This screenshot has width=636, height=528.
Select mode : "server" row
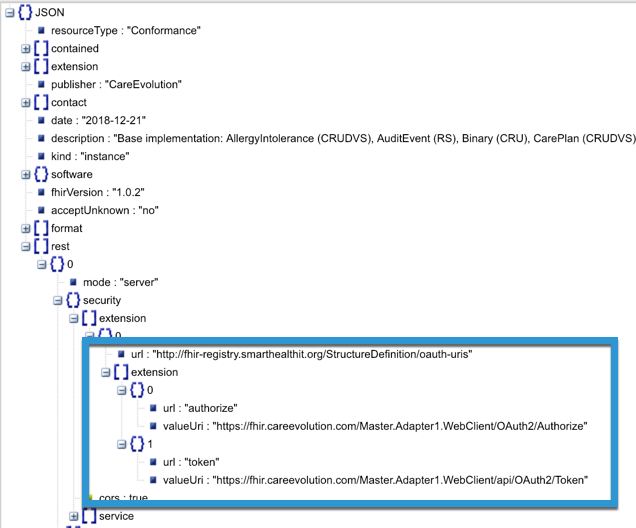(121, 283)
